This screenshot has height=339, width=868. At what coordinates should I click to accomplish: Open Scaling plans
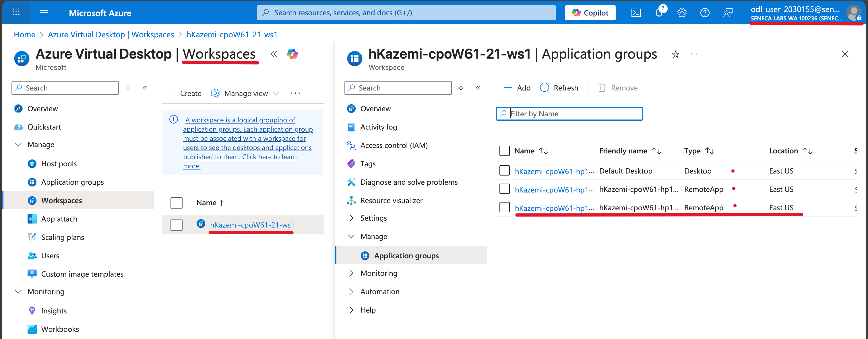[x=62, y=237]
